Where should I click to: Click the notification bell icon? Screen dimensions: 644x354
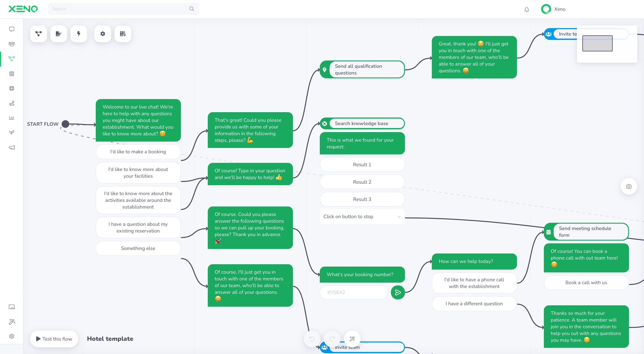point(527,9)
